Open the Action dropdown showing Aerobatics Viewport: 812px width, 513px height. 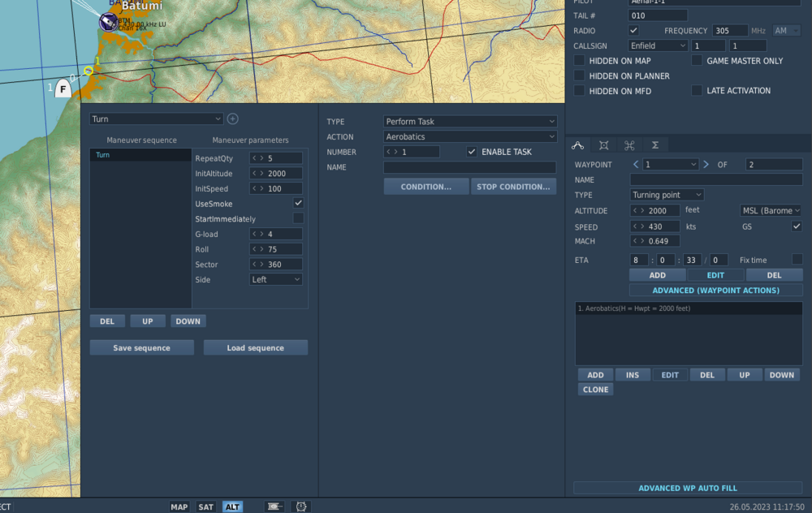point(470,137)
